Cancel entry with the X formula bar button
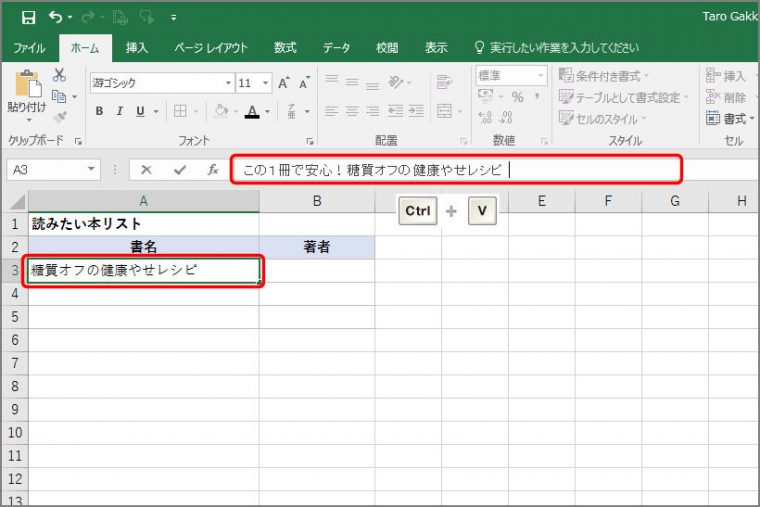The height and width of the screenshot is (507, 760). point(146,170)
